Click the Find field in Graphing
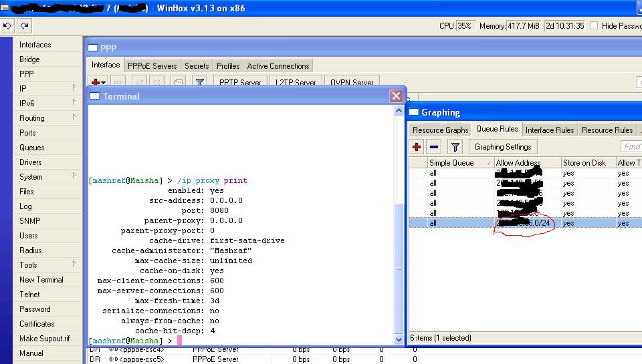The height and width of the screenshot is (364, 642). 631,146
